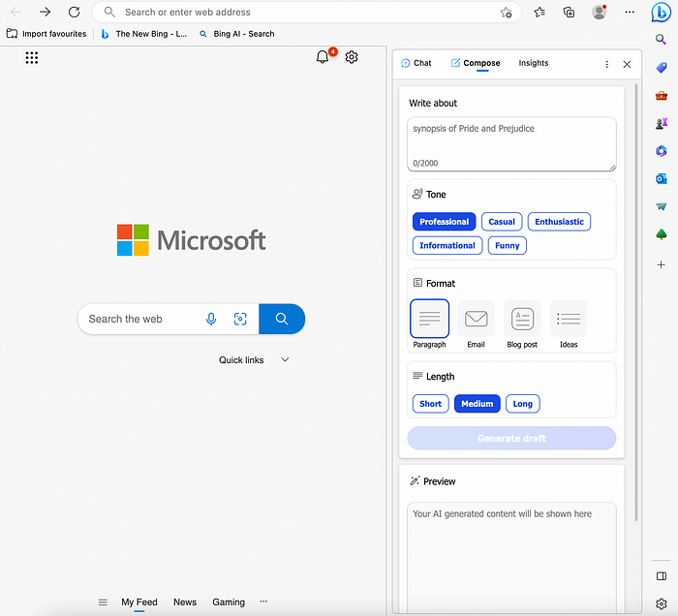Open sidebar Search magnifier icon

point(661,40)
